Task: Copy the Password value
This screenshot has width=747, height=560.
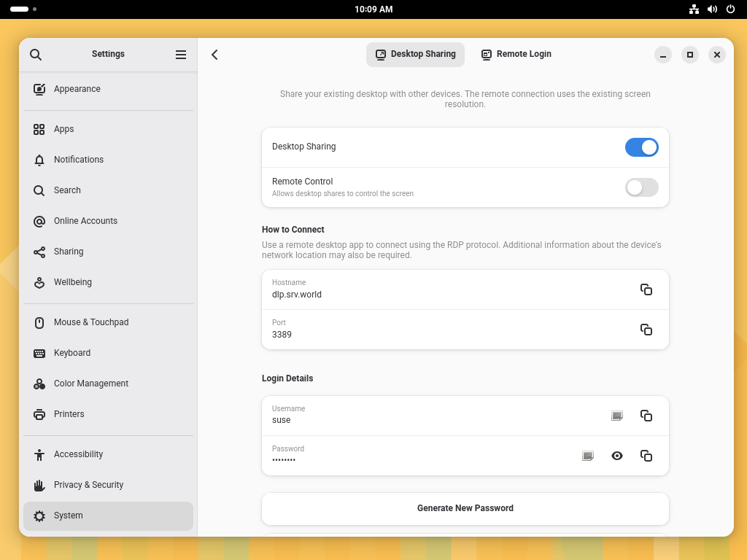Action: pyautogui.click(x=646, y=456)
